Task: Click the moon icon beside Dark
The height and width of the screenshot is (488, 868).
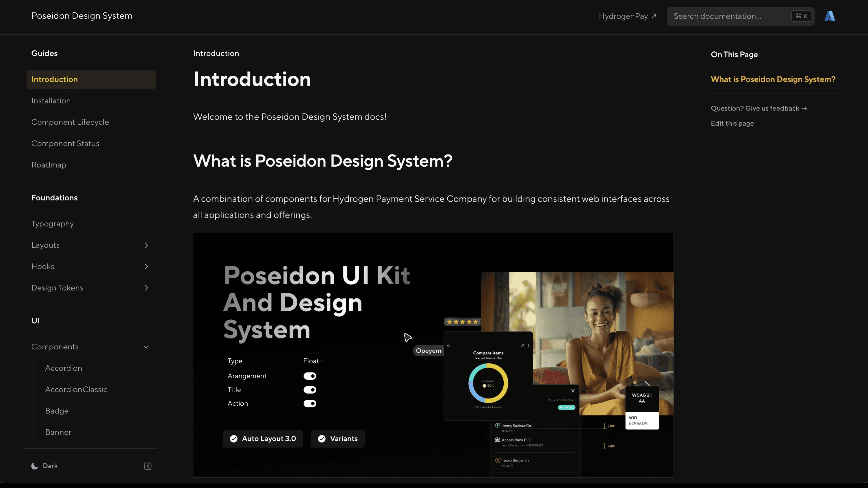Action: 34,466
